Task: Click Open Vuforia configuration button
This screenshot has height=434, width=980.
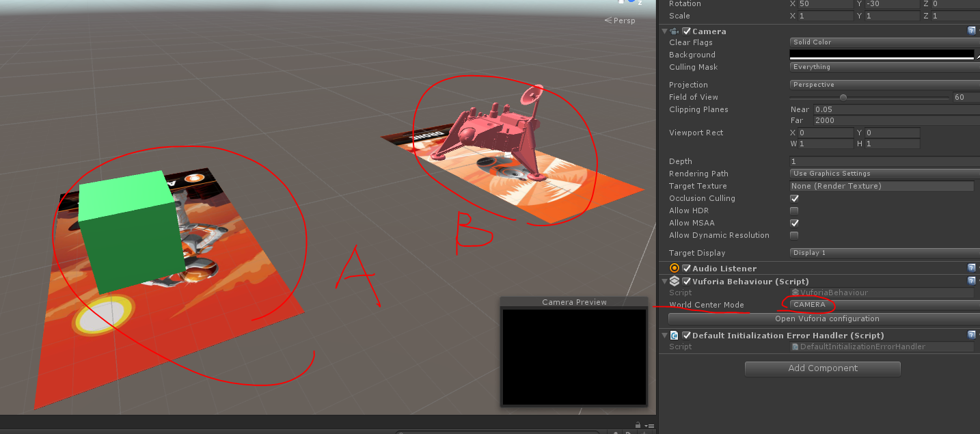Action: pyautogui.click(x=824, y=318)
